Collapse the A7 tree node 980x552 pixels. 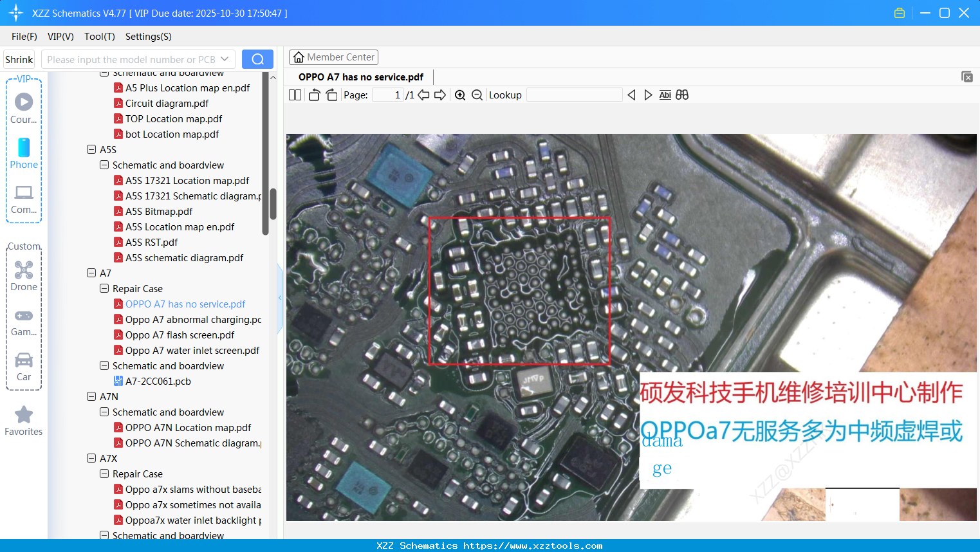[x=91, y=273]
